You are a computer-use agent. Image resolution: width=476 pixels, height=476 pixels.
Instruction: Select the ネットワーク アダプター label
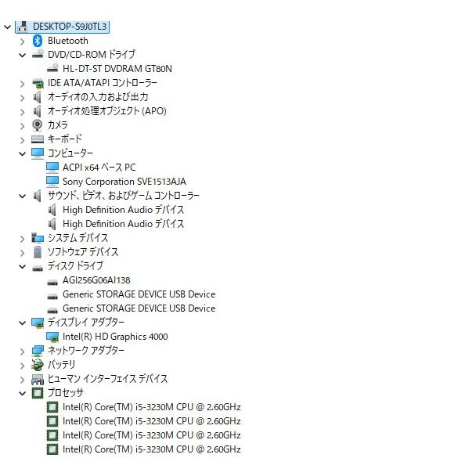click(x=86, y=351)
